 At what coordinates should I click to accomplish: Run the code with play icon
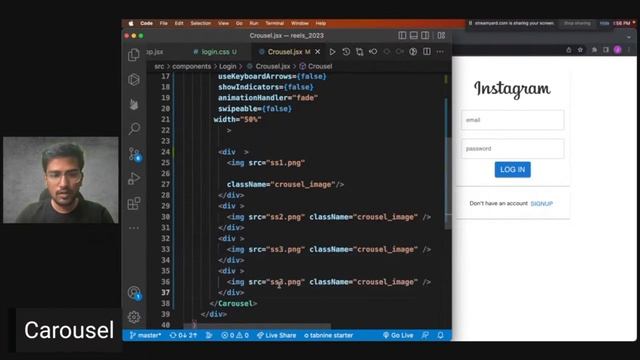point(332,52)
